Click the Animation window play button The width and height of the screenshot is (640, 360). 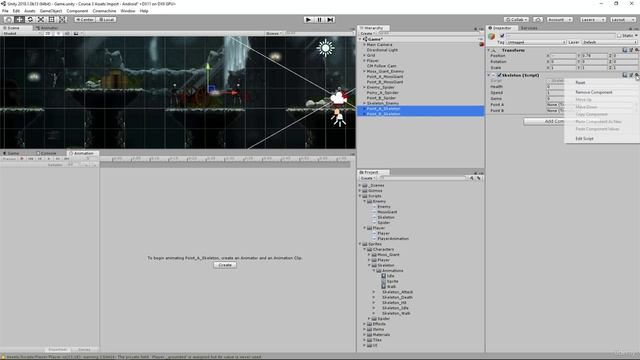[49, 158]
